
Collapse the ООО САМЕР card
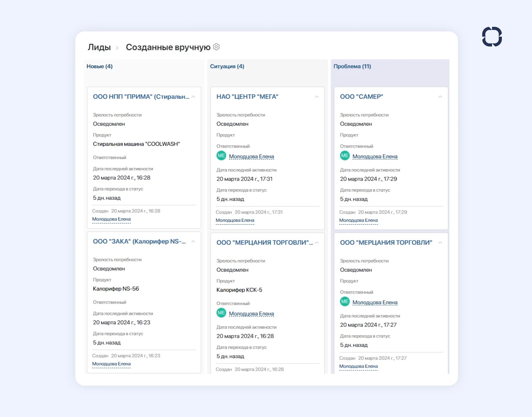(440, 97)
